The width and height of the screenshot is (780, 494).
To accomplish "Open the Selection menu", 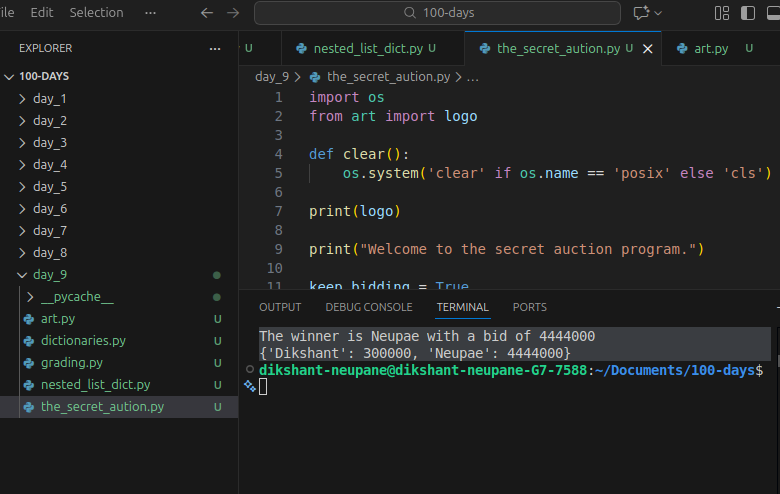I will click(x=96, y=13).
